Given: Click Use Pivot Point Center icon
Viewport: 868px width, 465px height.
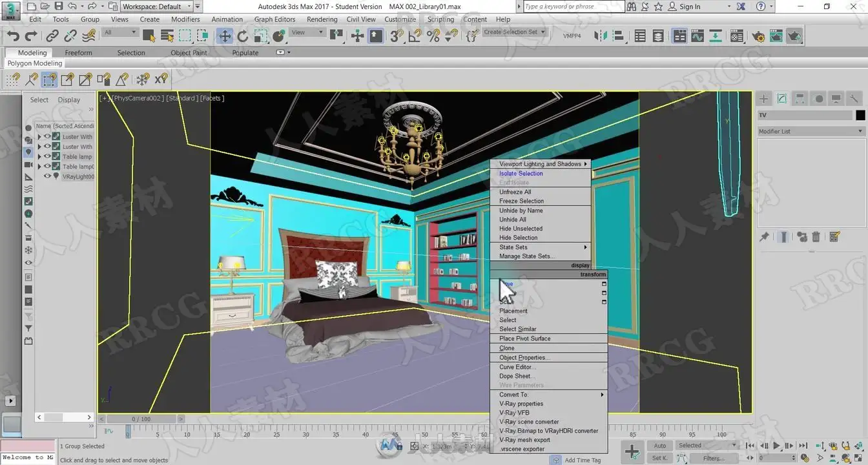Looking at the screenshot, I should point(338,36).
